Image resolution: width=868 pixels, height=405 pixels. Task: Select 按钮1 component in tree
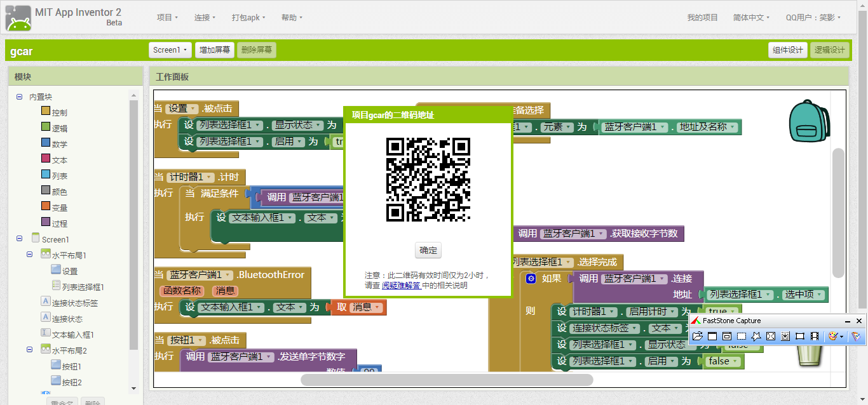(x=66, y=366)
